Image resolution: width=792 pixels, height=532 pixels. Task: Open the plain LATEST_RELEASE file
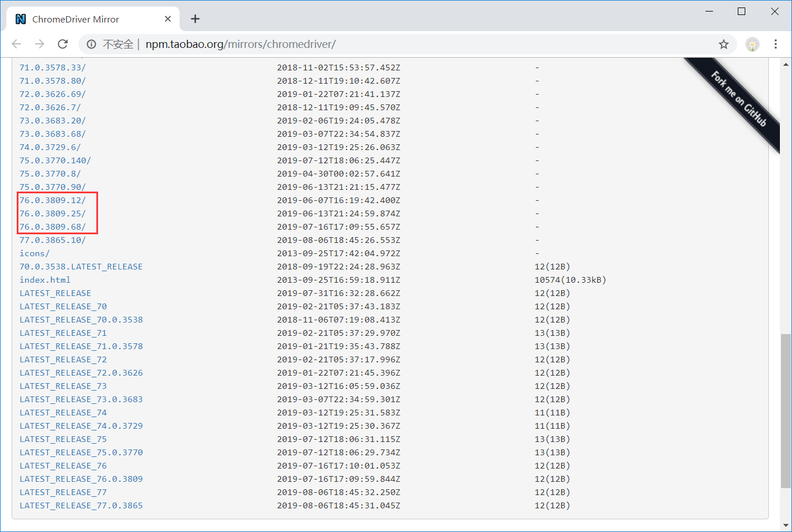coord(55,293)
